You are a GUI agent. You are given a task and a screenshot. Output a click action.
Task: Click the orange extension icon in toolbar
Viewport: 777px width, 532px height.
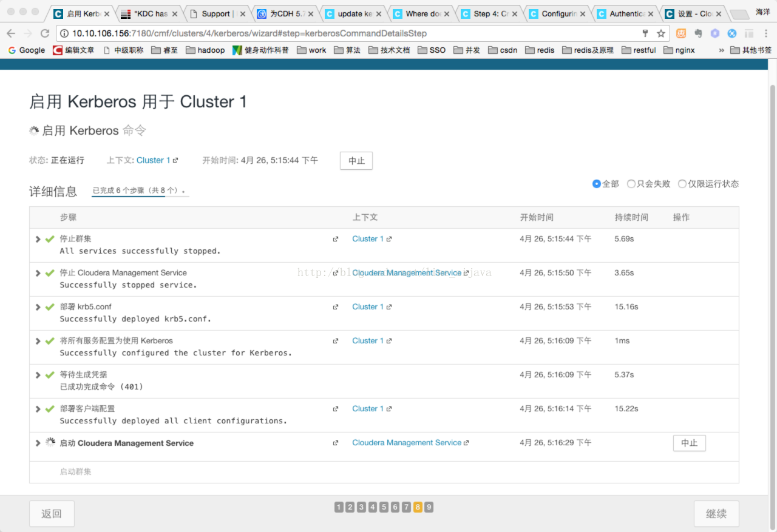point(681,33)
